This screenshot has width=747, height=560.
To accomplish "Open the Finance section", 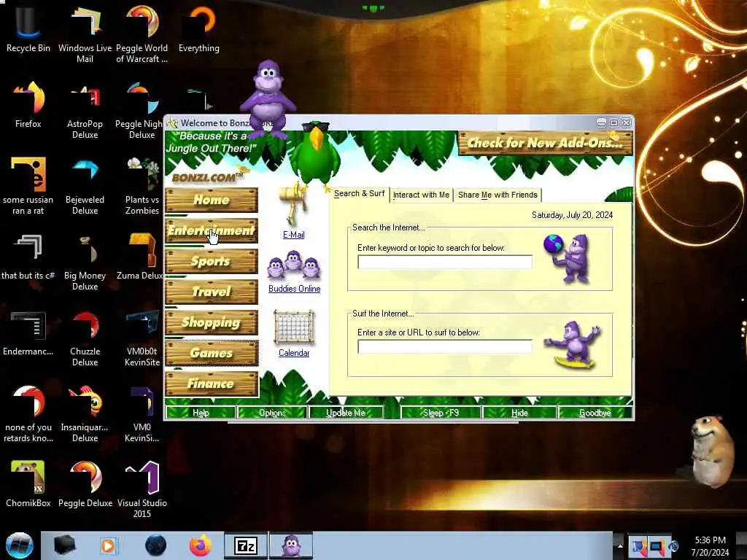I will point(212,384).
